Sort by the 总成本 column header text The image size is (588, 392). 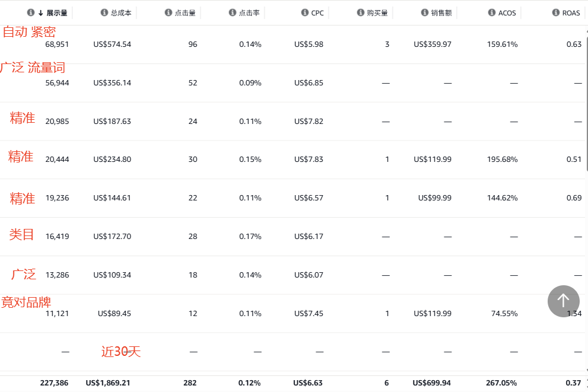121,13
